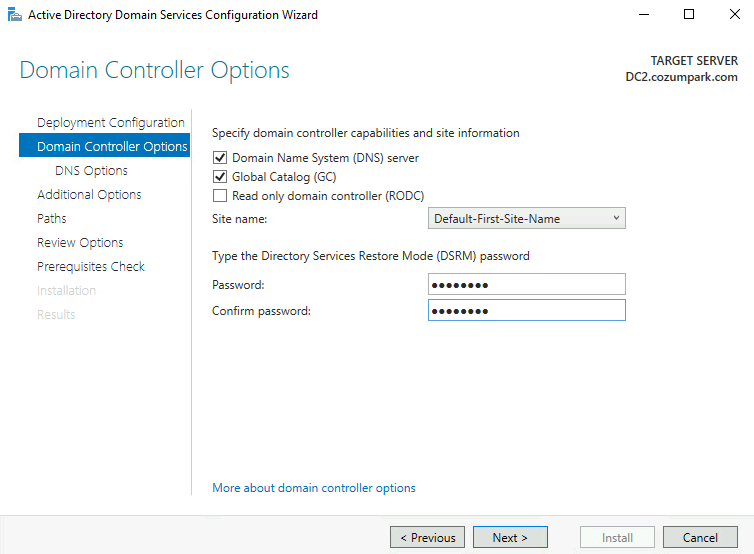
Task: Open the Prerequisites Check step
Action: (x=91, y=266)
